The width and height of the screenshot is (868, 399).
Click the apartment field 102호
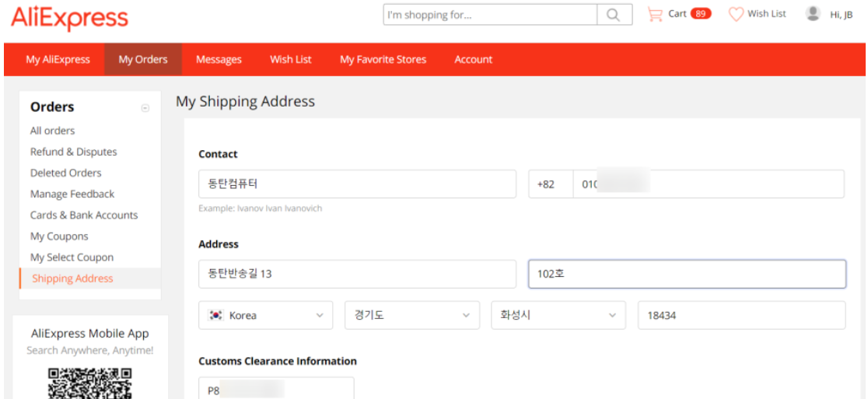(687, 274)
